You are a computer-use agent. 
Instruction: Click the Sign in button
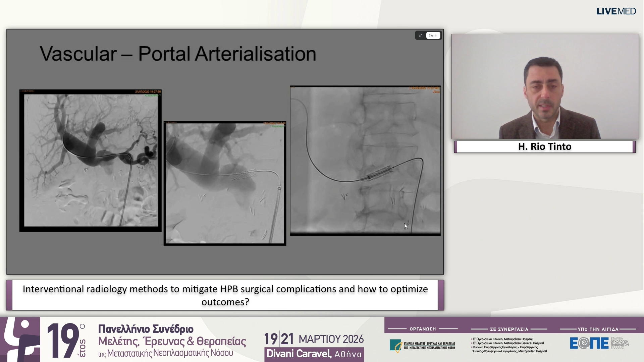click(433, 35)
